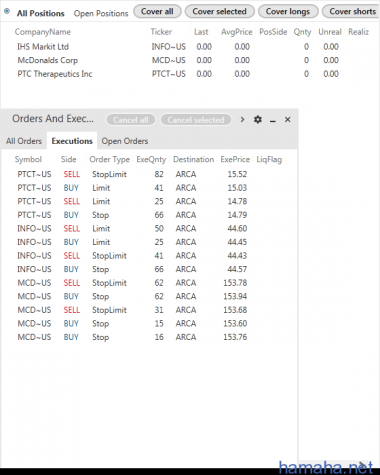Click the Qnty column header
This screenshot has height=475, width=380.
(302, 32)
